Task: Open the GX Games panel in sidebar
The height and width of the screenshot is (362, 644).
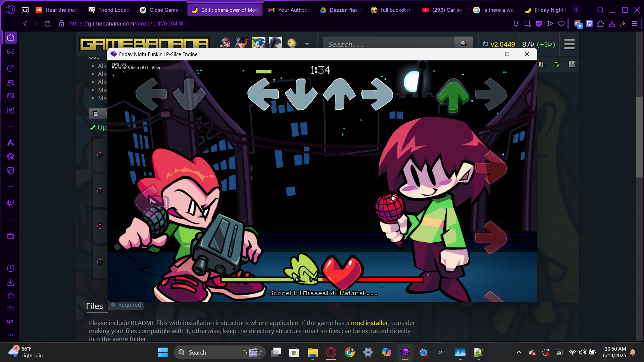Action: coord(10,321)
